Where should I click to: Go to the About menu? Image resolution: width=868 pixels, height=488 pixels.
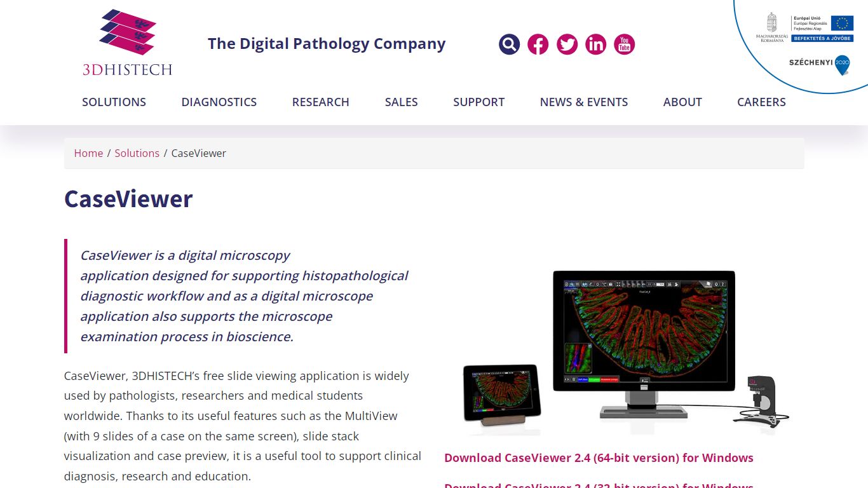[682, 102]
